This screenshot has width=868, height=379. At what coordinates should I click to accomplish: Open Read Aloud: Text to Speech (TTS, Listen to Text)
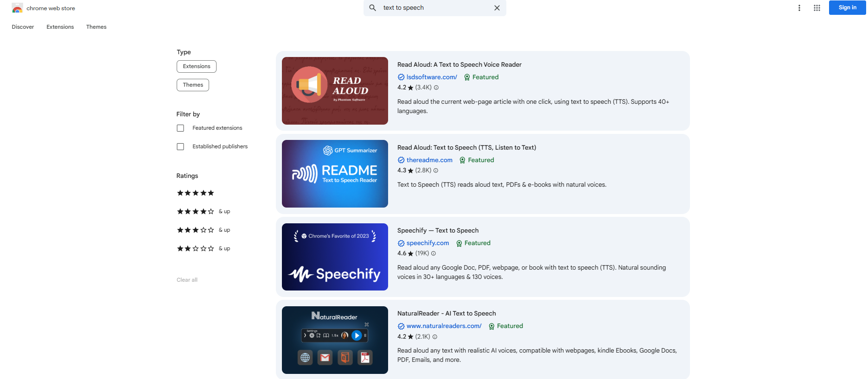tap(466, 147)
